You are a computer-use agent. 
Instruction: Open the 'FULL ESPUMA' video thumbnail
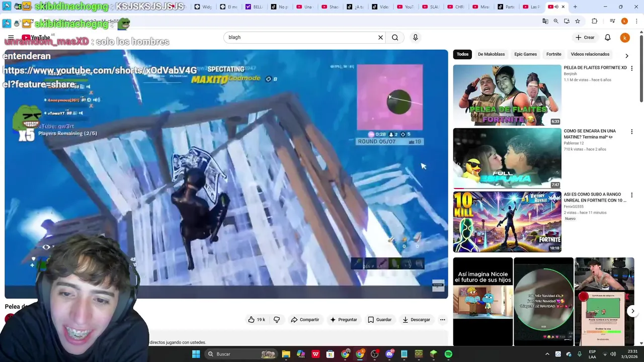pos(507,158)
